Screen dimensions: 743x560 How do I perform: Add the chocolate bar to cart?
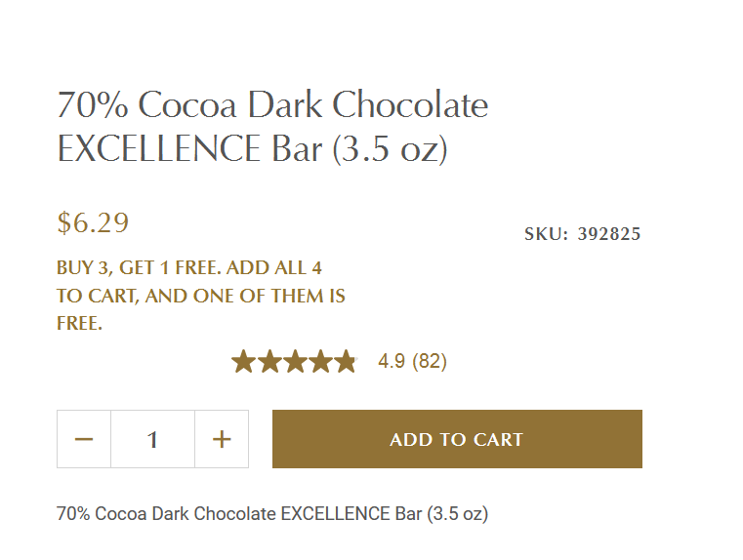click(x=457, y=439)
